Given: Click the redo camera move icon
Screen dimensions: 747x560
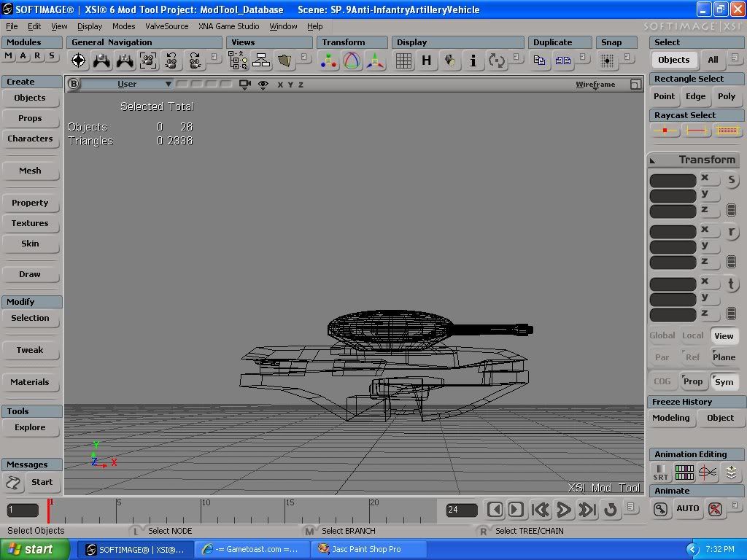Looking at the screenshot, I should 194,61.
